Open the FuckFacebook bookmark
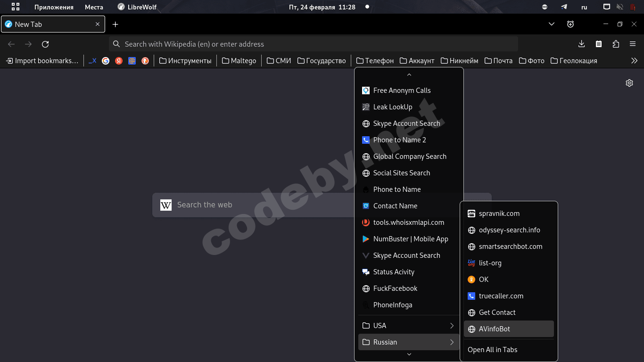 tap(409, 288)
